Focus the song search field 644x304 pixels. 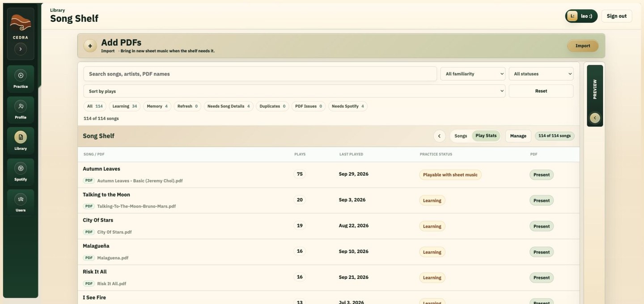pos(260,74)
